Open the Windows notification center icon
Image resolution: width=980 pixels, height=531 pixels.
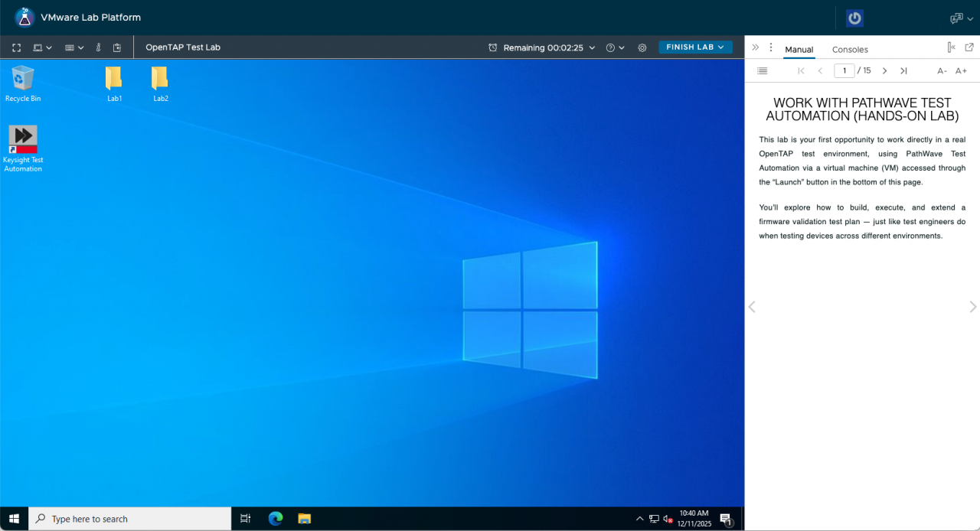click(727, 520)
